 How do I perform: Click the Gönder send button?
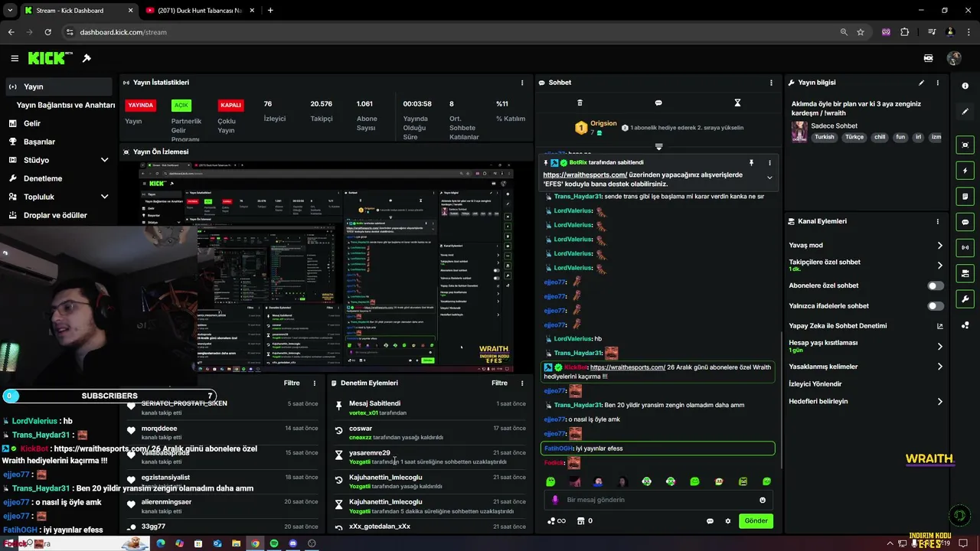[x=756, y=521]
